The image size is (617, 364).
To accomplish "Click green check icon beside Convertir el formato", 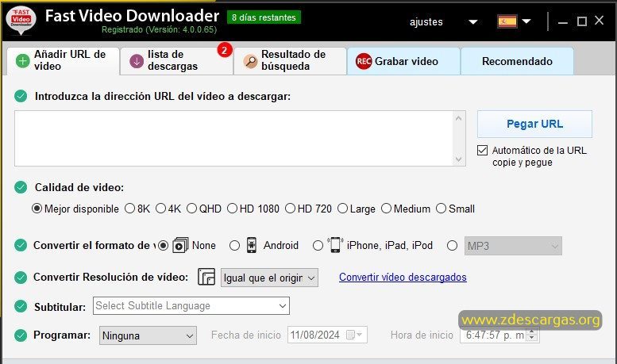I will tap(21, 245).
